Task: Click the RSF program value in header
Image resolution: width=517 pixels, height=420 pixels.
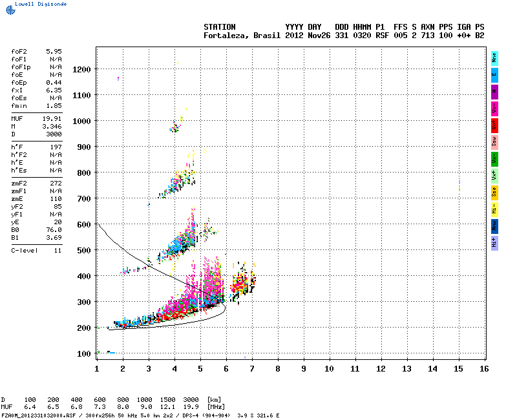Action: 382,36
